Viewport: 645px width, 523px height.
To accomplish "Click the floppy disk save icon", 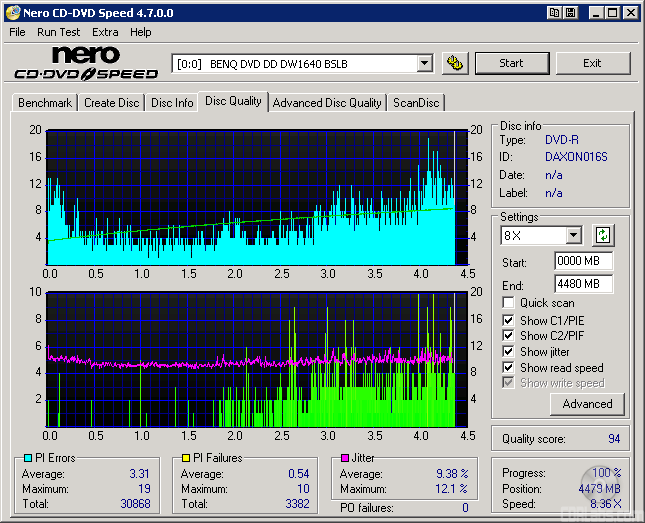I will tap(570, 13).
